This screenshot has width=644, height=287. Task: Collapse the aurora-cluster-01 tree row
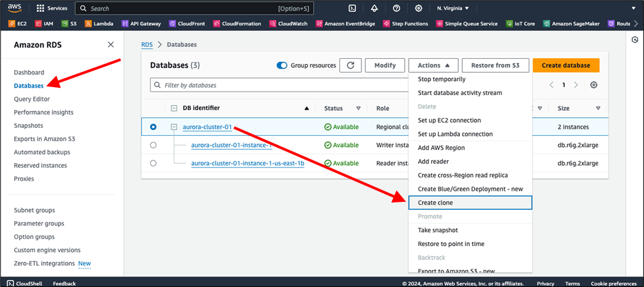coord(174,127)
